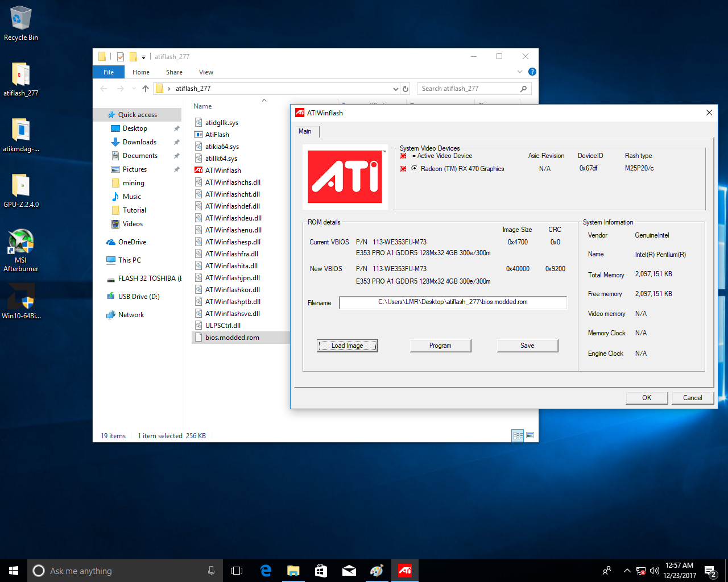The height and width of the screenshot is (582, 728).
Task: Expand the address bar history dropdown
Action: [396, 89]
